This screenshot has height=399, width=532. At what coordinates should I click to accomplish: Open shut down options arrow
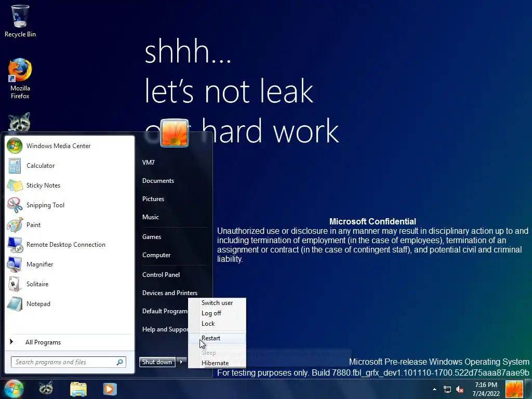pyautogui.click(x=181, y=362)
